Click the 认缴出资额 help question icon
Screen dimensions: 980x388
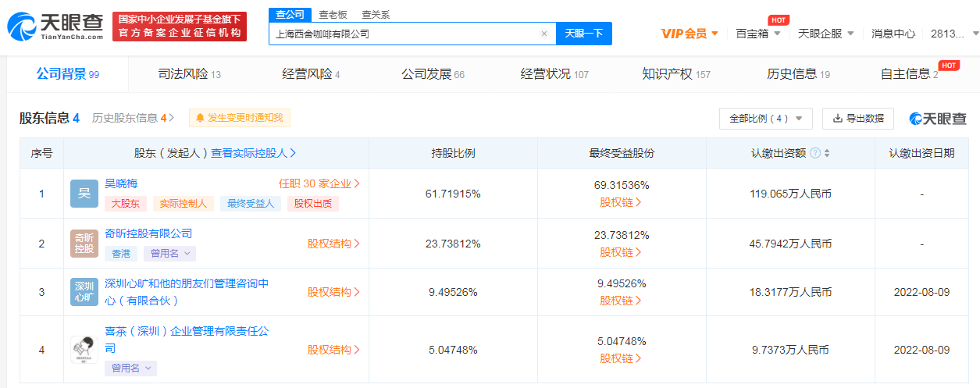(815, 153)
